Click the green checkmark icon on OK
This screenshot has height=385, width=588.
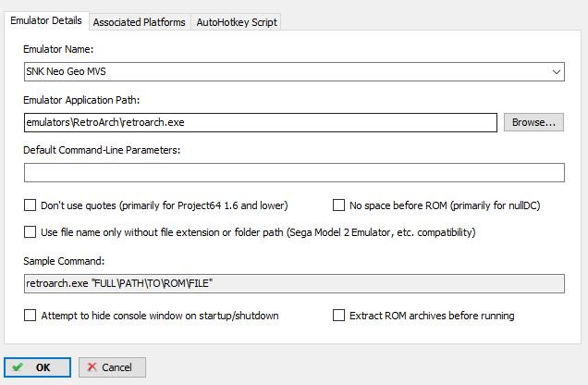[x=18, y=367]
